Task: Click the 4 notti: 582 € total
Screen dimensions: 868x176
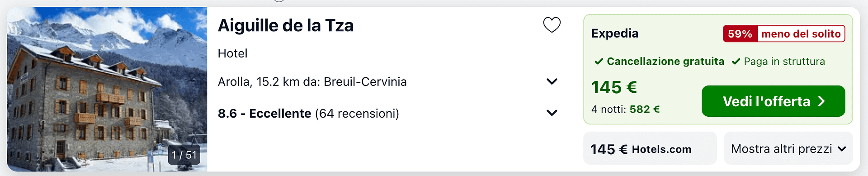Action: (626, 109)
